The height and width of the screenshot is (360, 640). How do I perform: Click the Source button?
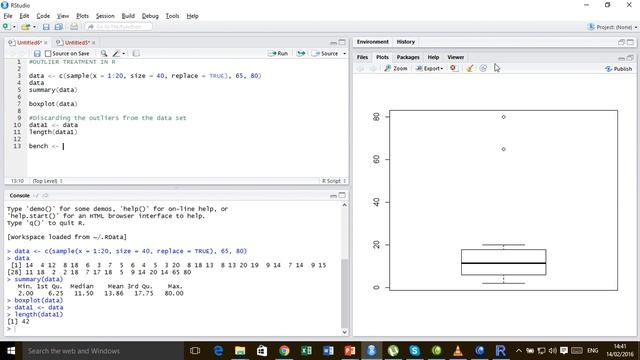tap(325, 53)
